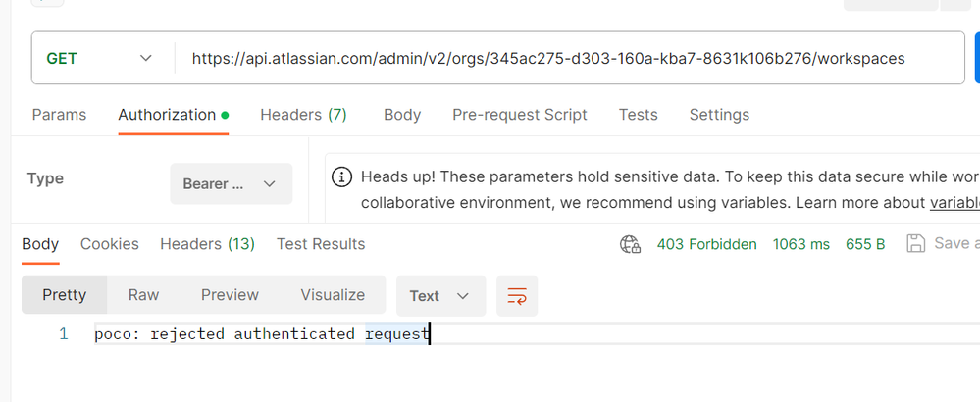The height and width of the screenshot is (402, 980).
Task: Open the Pre-request Script tab
Action: (519, 115)
